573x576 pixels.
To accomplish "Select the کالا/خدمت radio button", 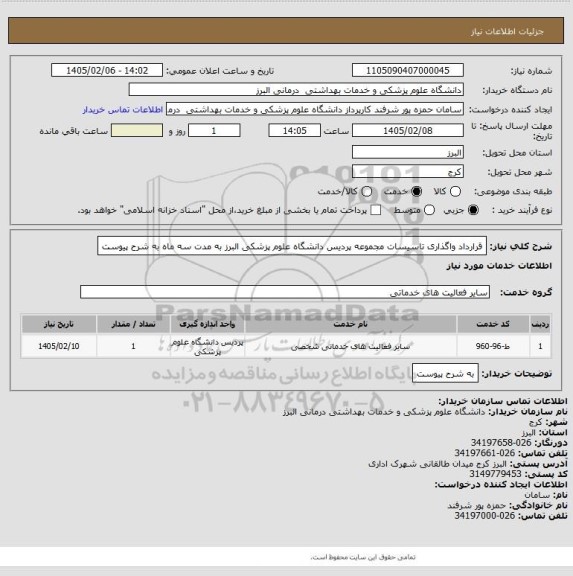I will point(366,191).
